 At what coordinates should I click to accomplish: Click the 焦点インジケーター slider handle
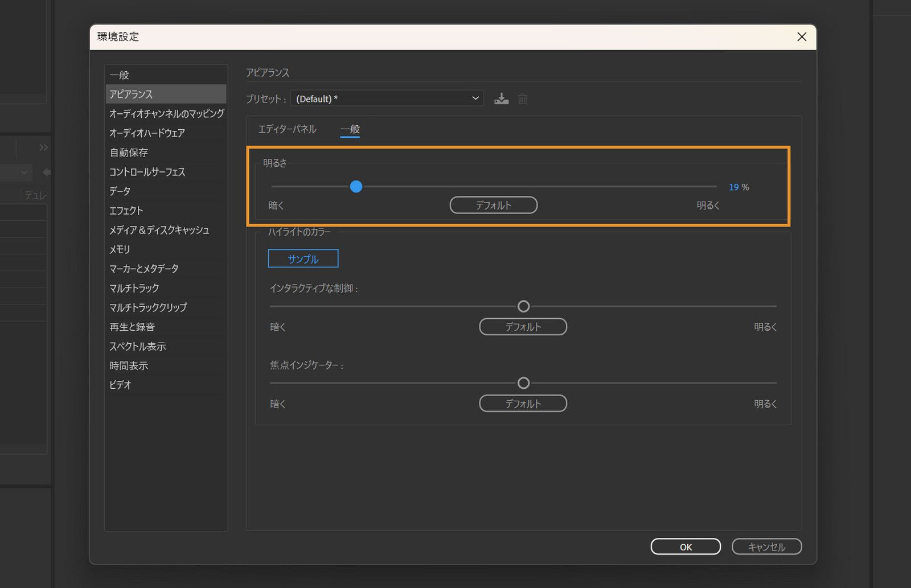(x=523, y=383)
